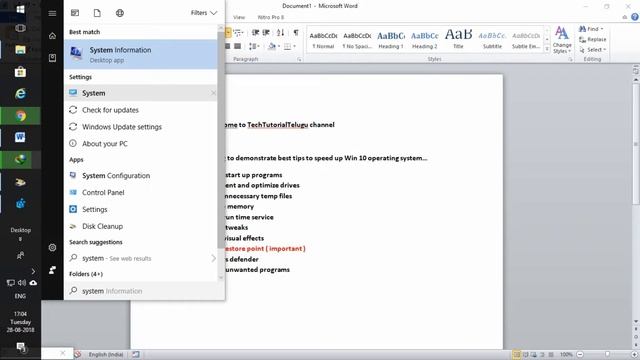This screenshot has width=640, height=360.
Task: Apply the No Spacing style
Action: (357, 40)
